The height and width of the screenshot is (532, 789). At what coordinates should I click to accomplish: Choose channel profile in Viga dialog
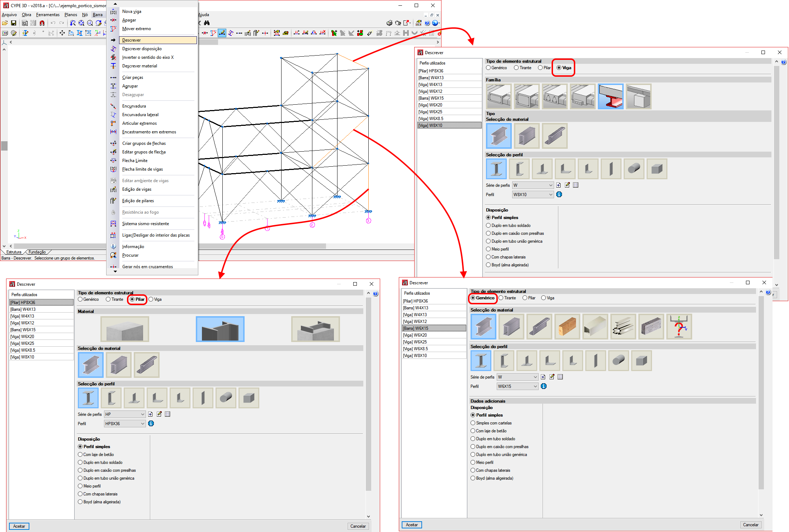(x=519, y=169)
